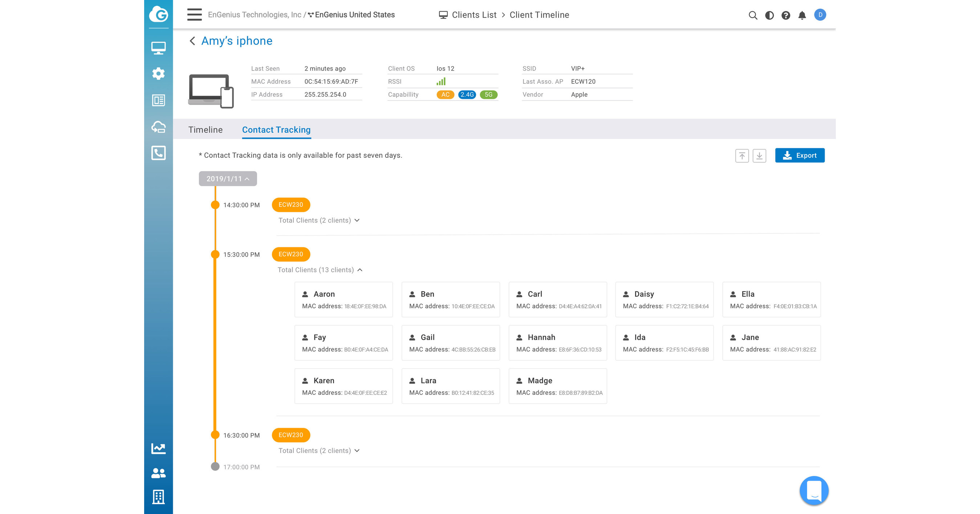Collapse the 13-client list at 15:30
The height and width of the screenshot is (514, 980).
coord(320,270)
